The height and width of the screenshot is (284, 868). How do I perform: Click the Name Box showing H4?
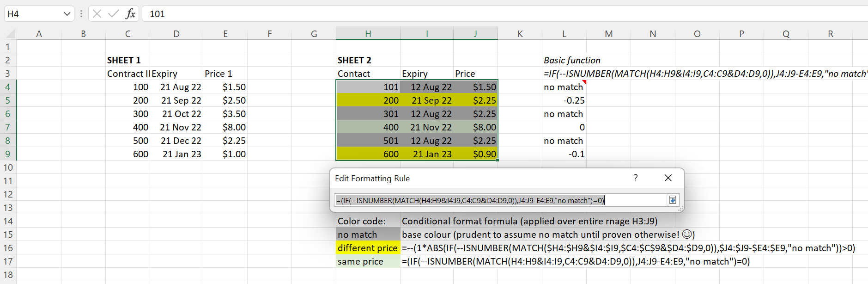click(x=32, y=14)
